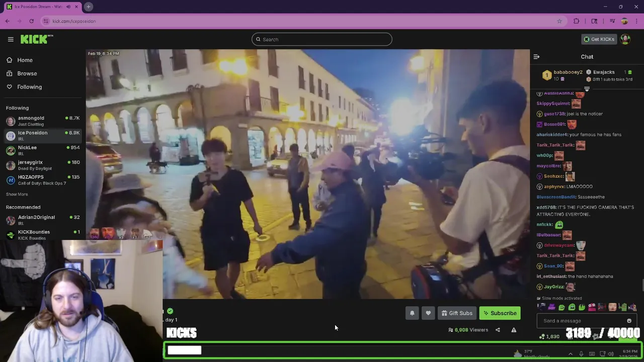The image size is (644, 362).
Task: Close the Ice Poseidon Stream tab
Action: pyautogui.click(x=77, y=7)
